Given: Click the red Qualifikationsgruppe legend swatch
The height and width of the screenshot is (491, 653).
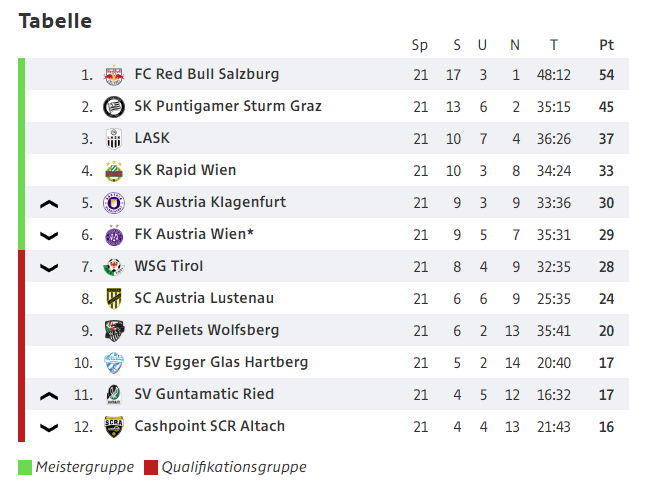Looking at the screenshot, I should coord(151,467).
